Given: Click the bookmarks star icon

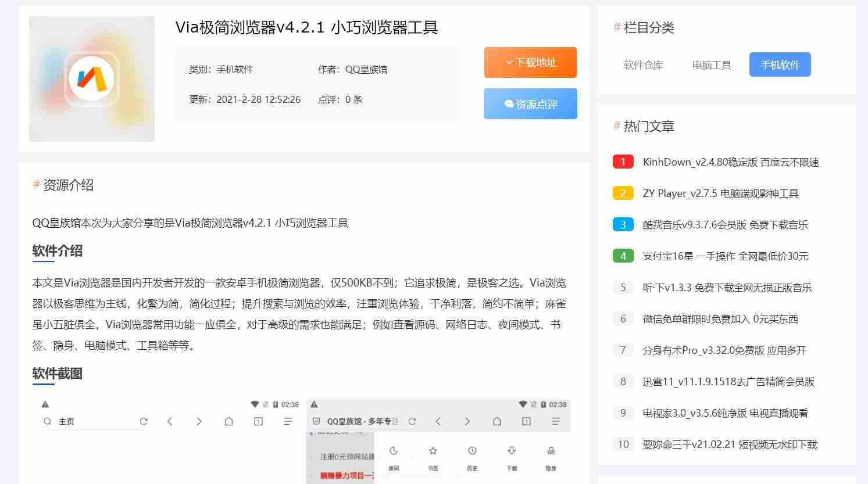Looking at the screenshot, I should pos(433,451).
